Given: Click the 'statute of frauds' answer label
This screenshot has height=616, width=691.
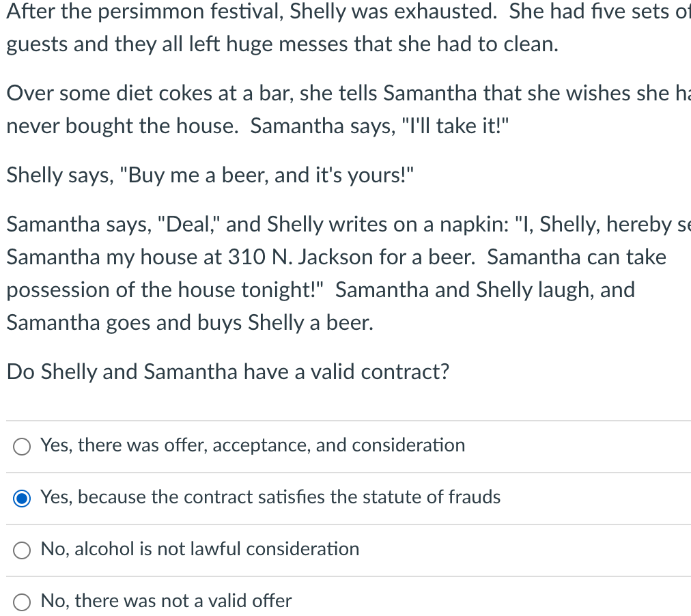Looking at the screenshot, I should pos(271,498).
